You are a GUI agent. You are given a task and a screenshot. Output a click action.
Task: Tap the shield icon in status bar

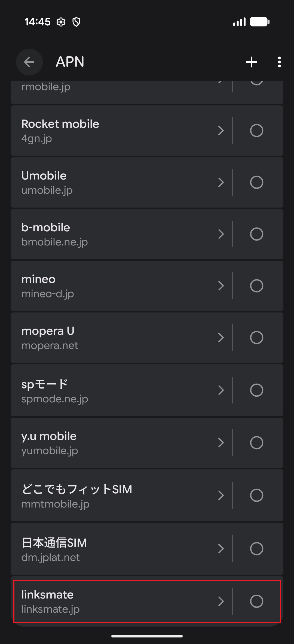[x=76, y=22]
